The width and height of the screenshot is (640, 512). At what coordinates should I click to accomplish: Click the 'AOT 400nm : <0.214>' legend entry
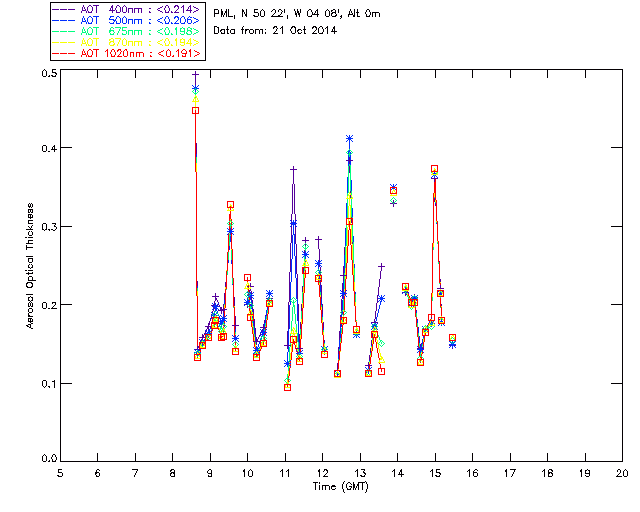pyautogui.click(x=127, y=9)
